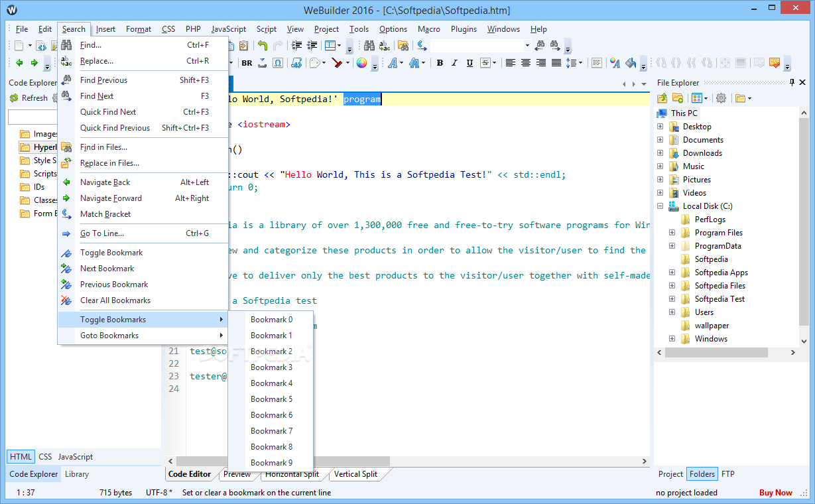Expand the Windows folder node
Image resolution: width=815 pixels, height=504 pixels.
(672, 339)
